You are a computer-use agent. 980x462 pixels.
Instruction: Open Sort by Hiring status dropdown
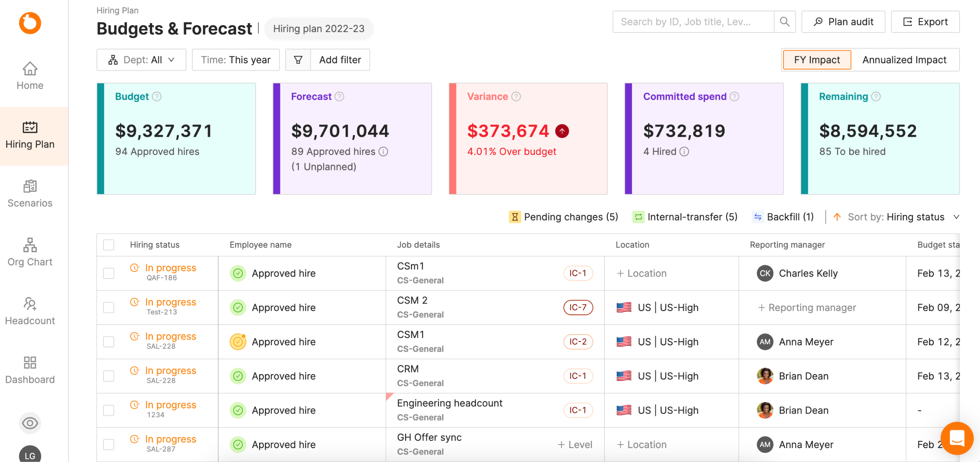point(897,217)
